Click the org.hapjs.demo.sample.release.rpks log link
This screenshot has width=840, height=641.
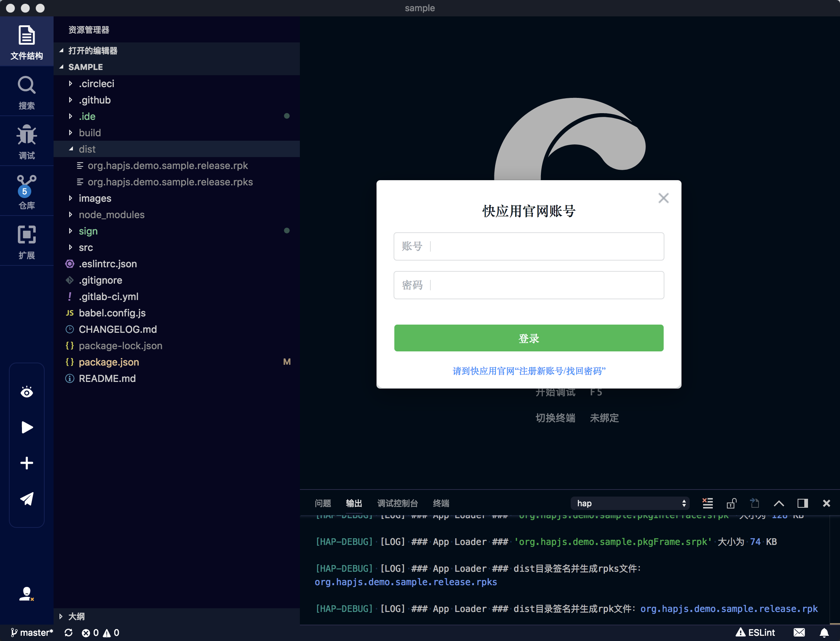coord(406,582)
